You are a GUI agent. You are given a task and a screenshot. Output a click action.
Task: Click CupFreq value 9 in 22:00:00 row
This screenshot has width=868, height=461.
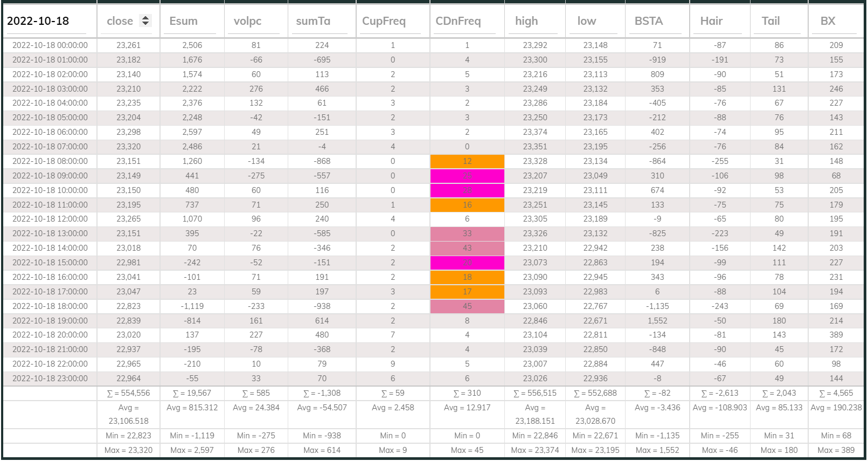(x=393, y=364)
